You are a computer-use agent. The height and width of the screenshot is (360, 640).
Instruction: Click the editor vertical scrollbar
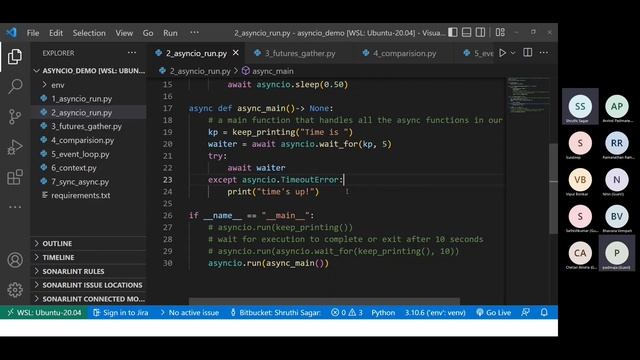click(x=553, y=188)
